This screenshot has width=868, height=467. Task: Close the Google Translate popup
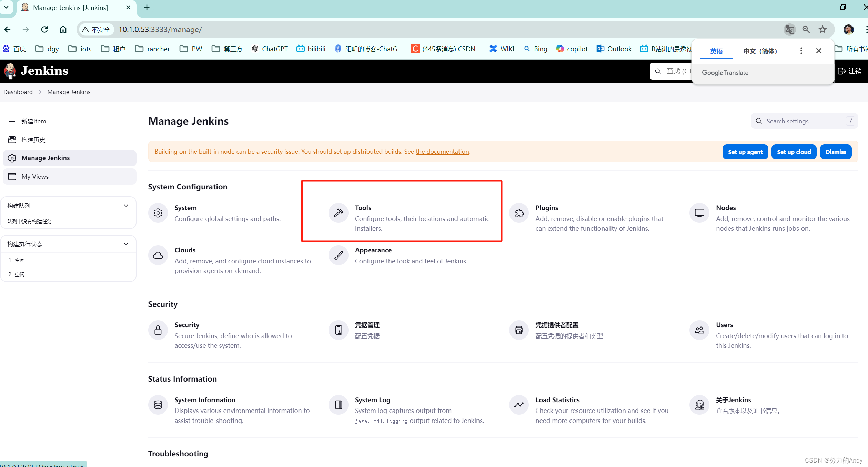[819, 51]
